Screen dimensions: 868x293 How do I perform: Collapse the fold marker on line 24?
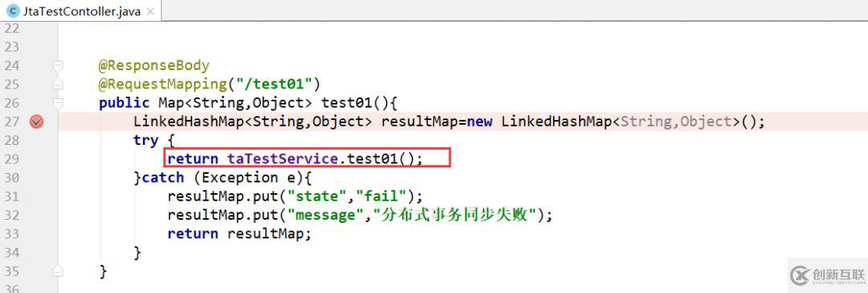pos(58,66)
